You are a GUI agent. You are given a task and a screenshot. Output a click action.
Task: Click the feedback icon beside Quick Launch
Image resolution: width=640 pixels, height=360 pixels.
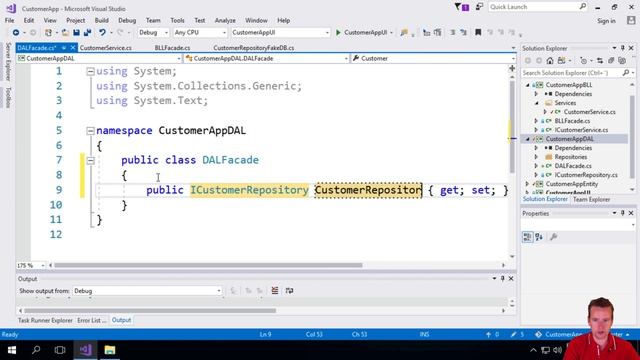coord(479,7)
